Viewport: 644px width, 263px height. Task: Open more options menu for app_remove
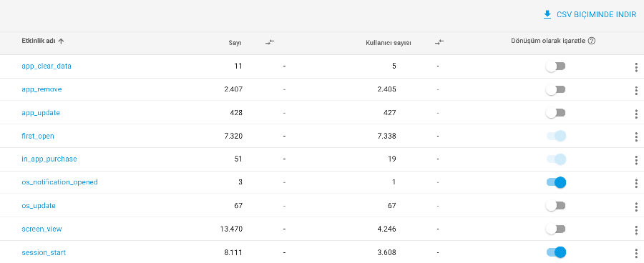tap(636, 90)
